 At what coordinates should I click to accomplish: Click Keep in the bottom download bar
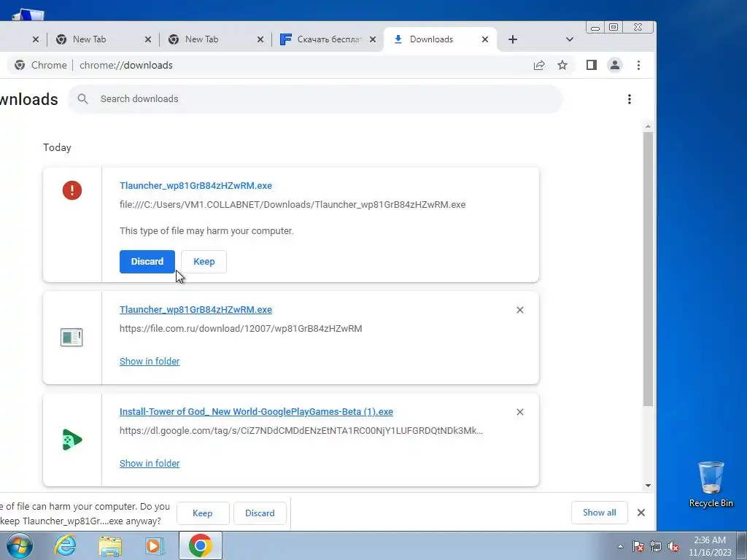(x=203, y=513)
